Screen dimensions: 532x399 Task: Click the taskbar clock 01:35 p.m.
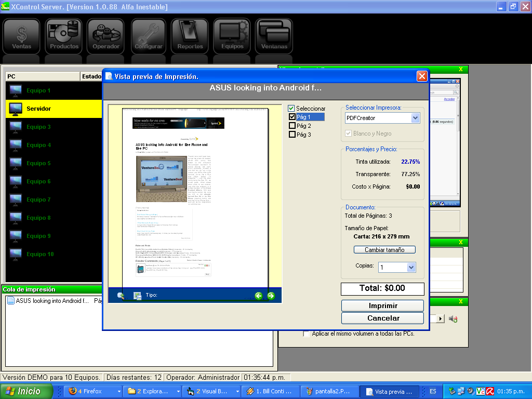(x=511, y=391)
